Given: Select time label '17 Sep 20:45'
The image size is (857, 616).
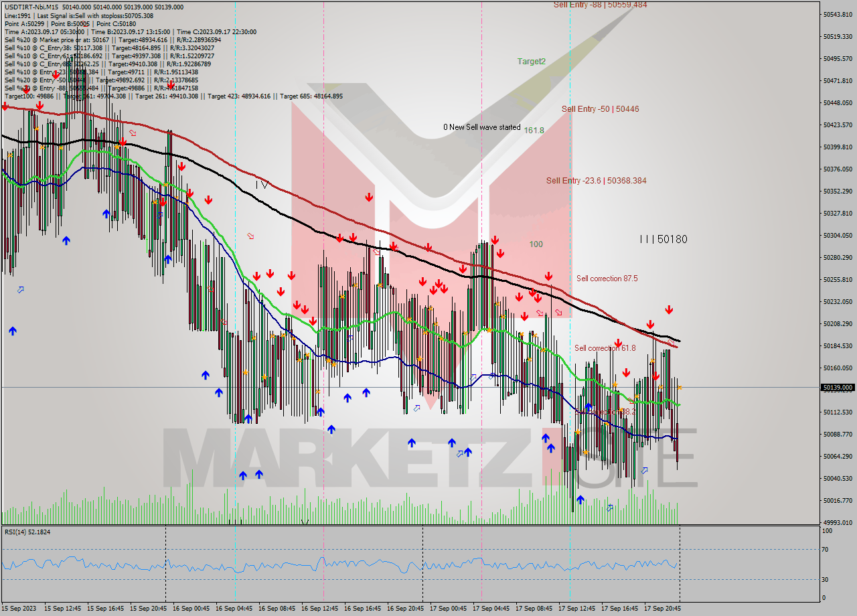Looking at the screenshot, I should coord(662,609).
